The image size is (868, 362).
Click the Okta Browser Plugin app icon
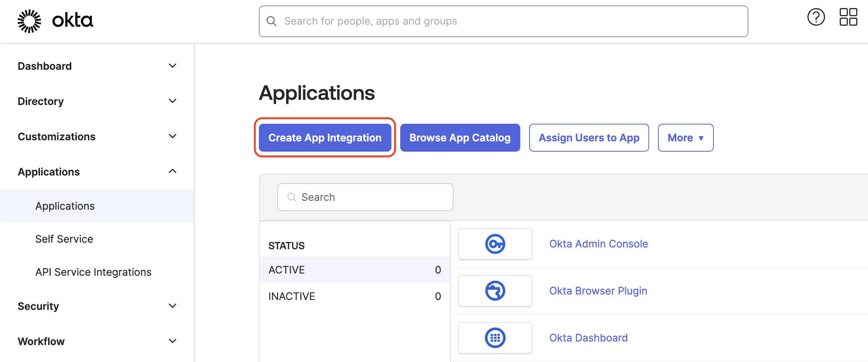495,290
